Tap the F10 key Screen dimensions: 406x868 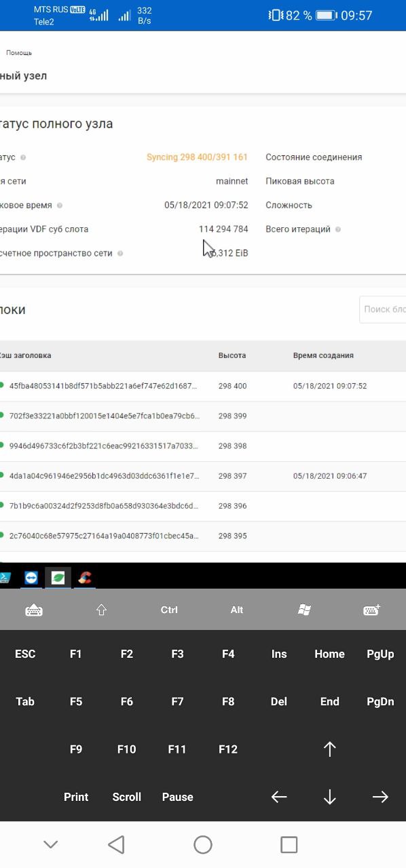[x=127, y=749]
